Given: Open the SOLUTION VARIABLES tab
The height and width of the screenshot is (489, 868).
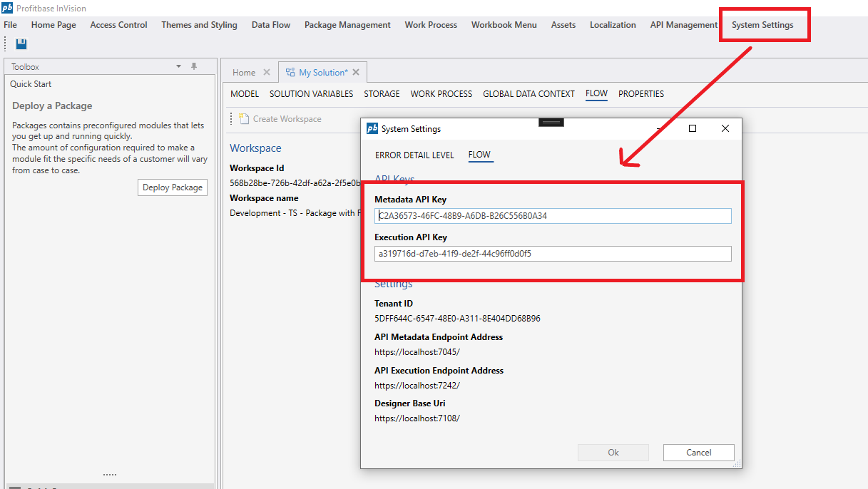Looking at the screenshot, I should (311, 94).
